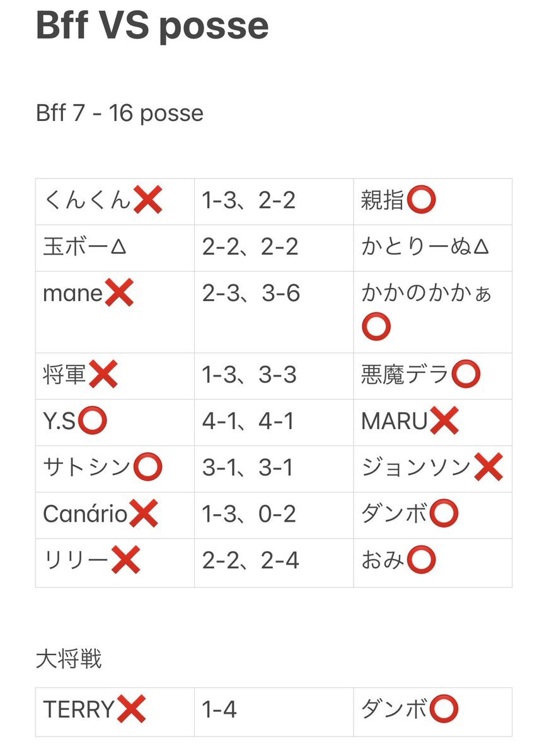The width and height of the screenshot is (549, 756).
Task: Click the 1-4 score in 大将戦 table
Action: (219, 710)
